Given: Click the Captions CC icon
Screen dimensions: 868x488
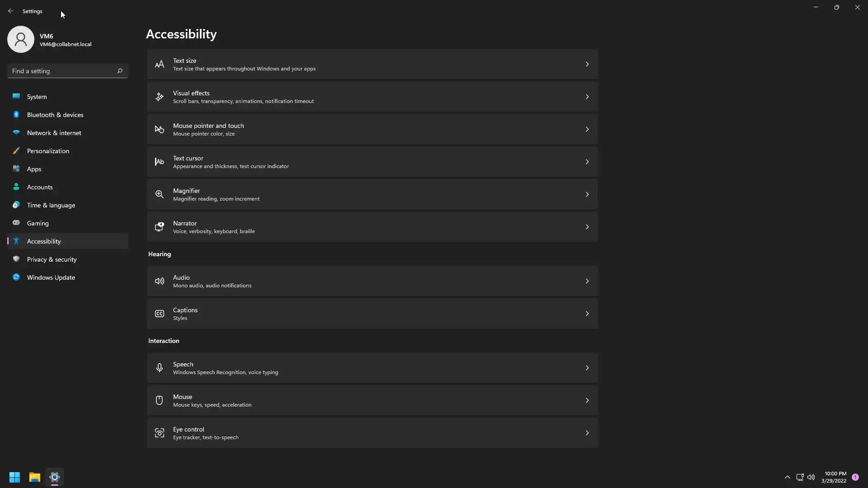Looking at the screenshot, I should (159, 314).
